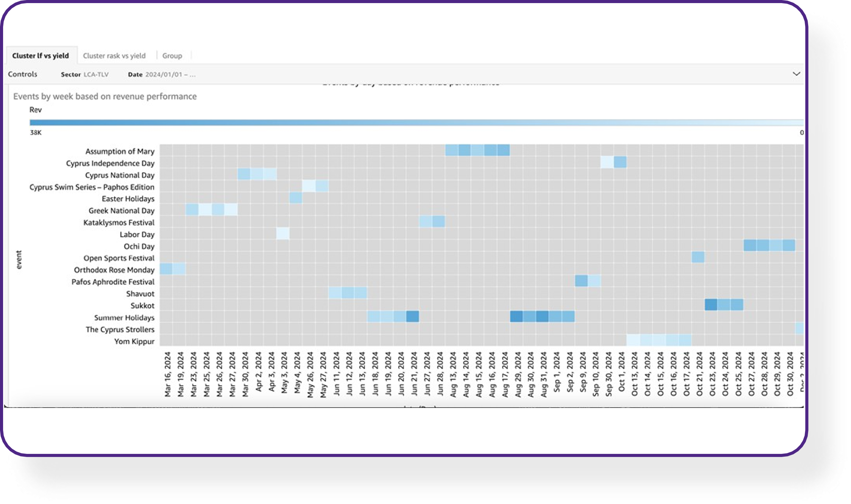Select Easter Holidays cell on May 4
851x504 pixels.
[x=296, y=198]
